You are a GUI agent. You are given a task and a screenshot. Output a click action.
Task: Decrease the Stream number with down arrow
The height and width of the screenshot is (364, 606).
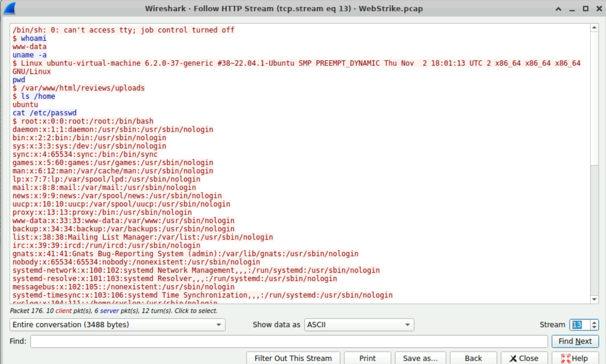point(595,328)
